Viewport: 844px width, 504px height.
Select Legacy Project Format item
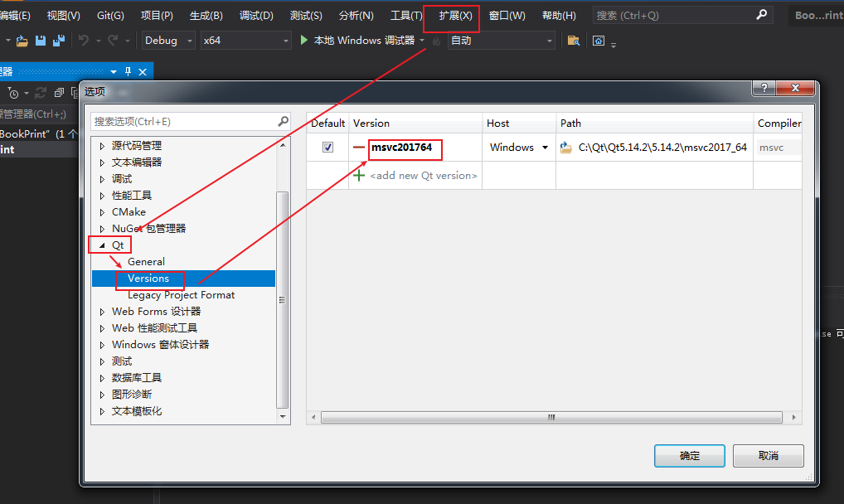click(181, 295)
